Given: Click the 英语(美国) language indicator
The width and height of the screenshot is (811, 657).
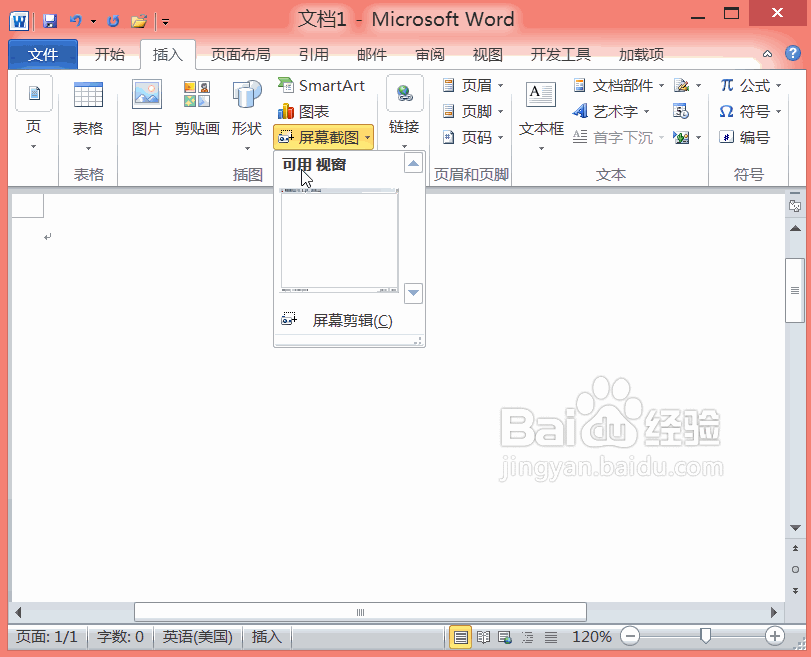Looking at the screenshot, I should [198, 636].
